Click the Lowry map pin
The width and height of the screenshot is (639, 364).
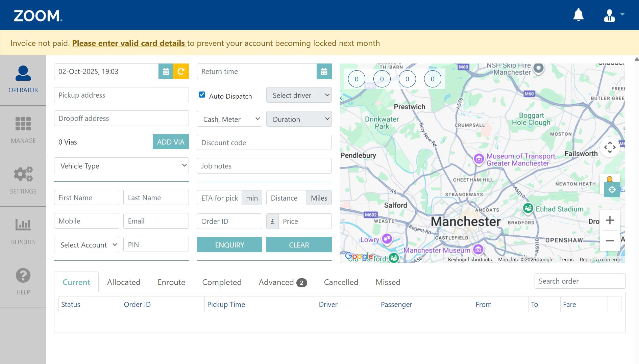pyautogui.click(x=387, y=239)
